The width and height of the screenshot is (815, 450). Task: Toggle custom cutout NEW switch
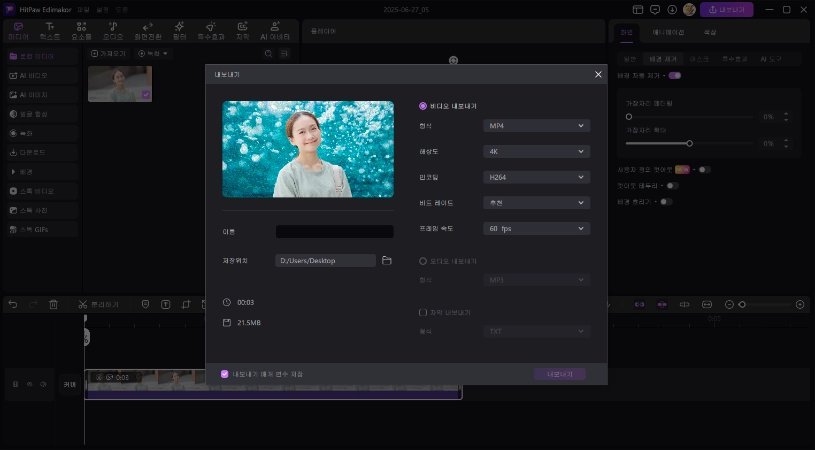click(704, 169)
